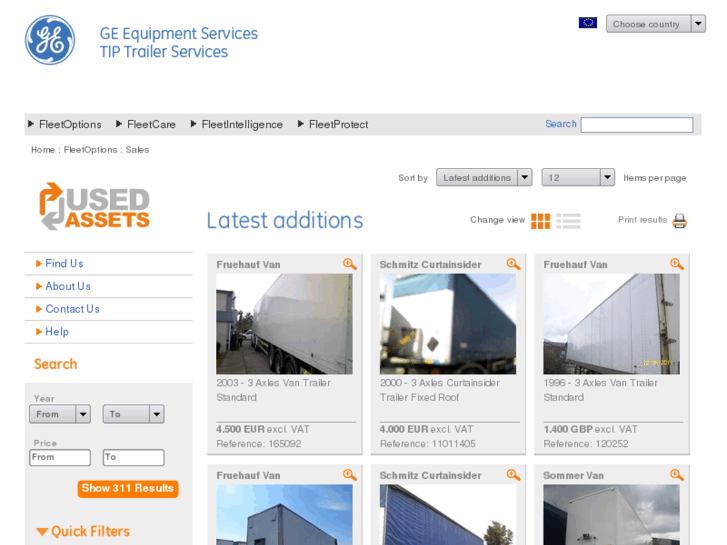Click the GE logo
Viewport: 727px width, 545px height.
coord(50,40)
